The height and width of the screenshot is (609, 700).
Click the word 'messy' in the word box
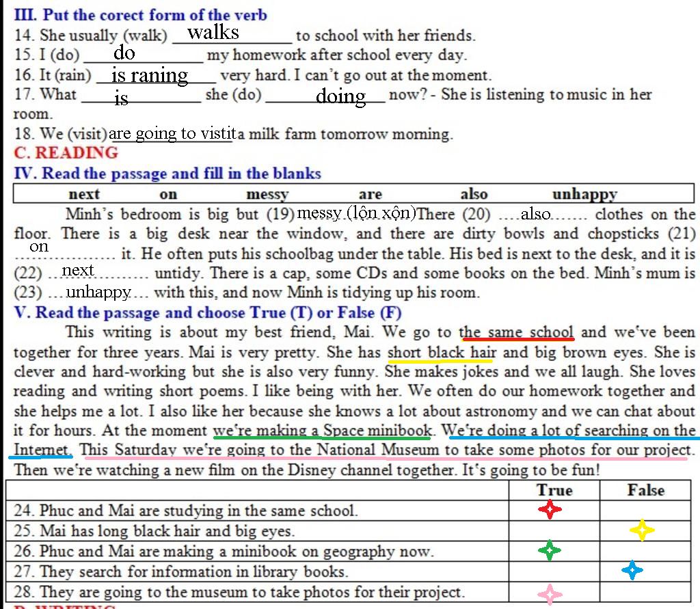pos(267,194)
